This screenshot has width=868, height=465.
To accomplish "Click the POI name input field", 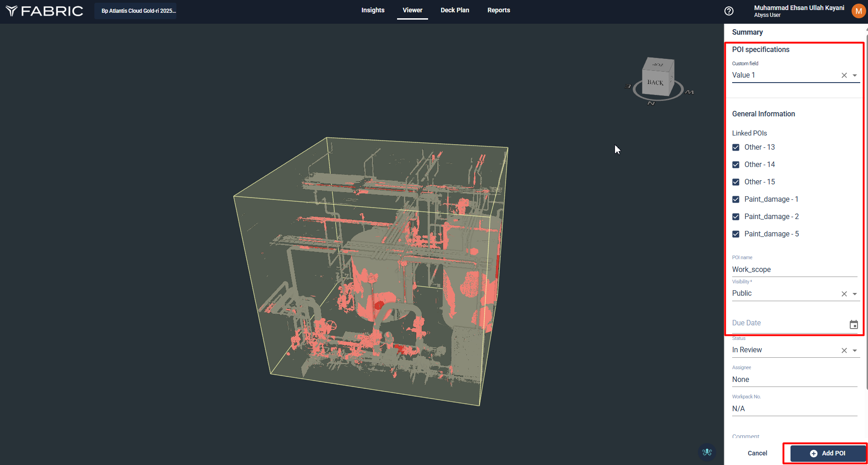I will click(794, 269).
